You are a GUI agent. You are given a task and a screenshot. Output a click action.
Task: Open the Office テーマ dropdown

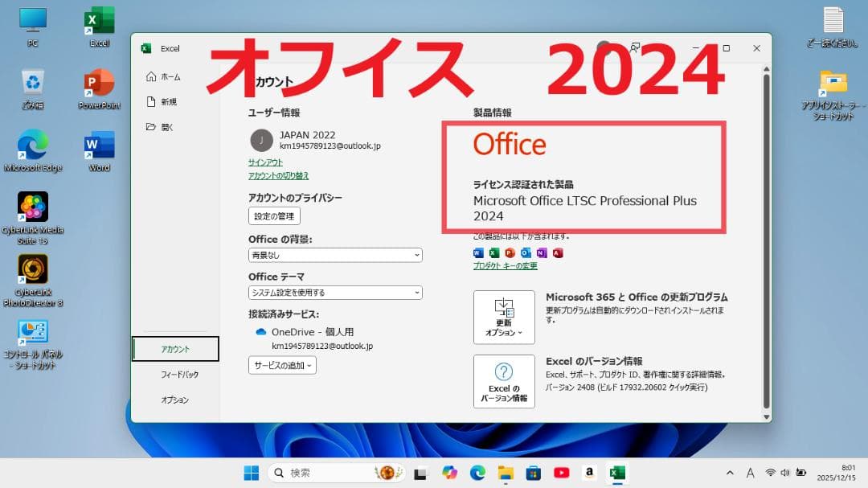click(335, 293)
